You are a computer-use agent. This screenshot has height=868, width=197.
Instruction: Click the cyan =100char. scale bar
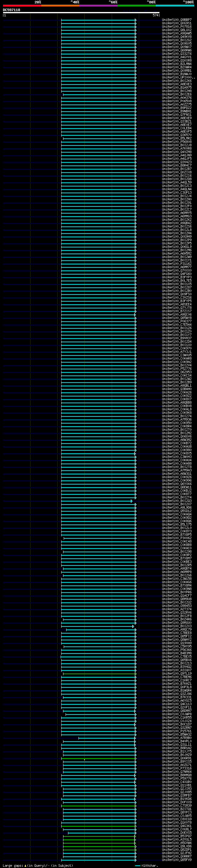137,866
